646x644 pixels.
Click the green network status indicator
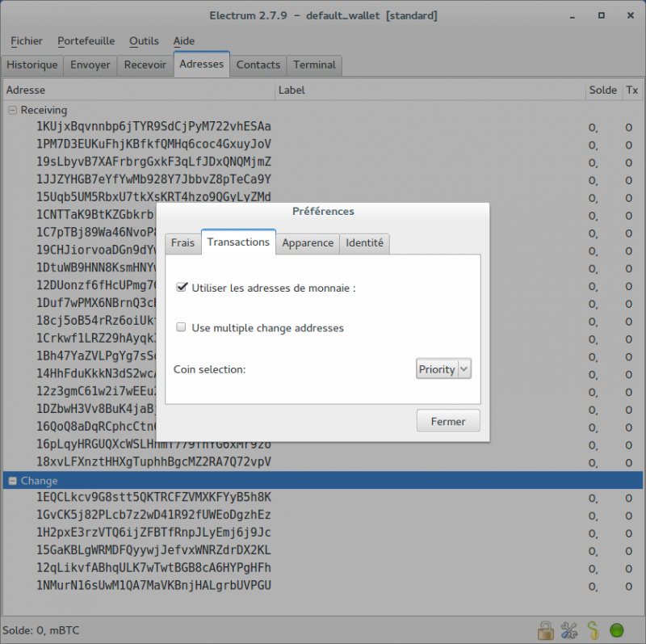tap(617, 630)
